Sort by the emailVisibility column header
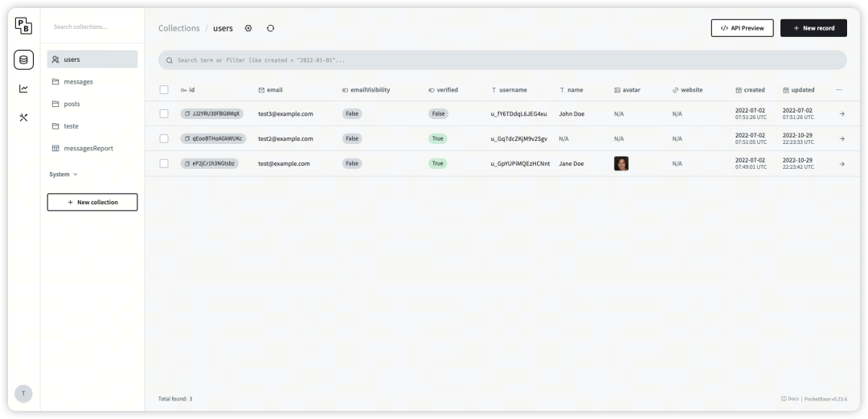This screenshot has height=419, width=868. point(366,90)
